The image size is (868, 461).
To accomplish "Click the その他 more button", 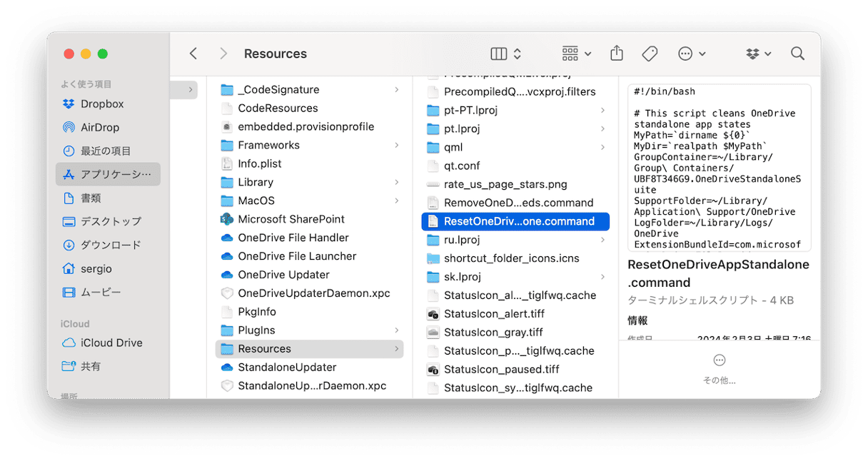I will pos(720,368).
